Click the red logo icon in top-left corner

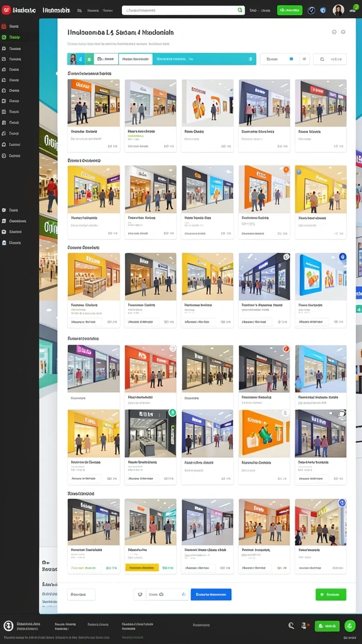6,10
